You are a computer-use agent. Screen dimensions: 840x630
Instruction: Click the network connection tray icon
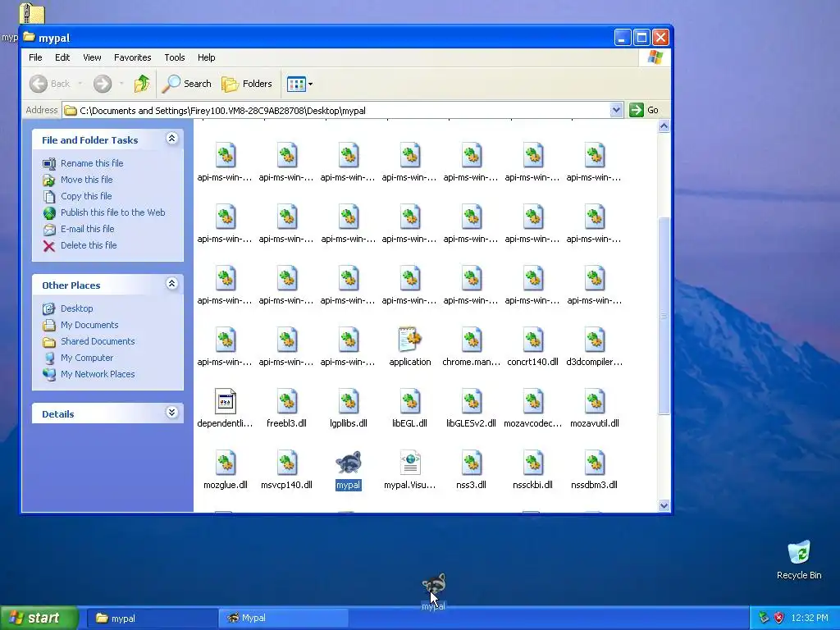(x=764, y=618)
